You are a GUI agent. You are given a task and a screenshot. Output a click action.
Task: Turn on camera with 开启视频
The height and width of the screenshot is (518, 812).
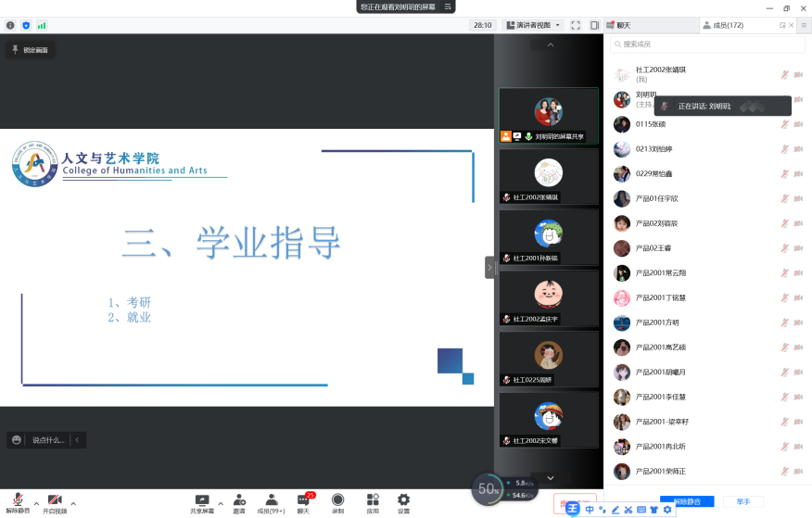[x=55, y=502]
